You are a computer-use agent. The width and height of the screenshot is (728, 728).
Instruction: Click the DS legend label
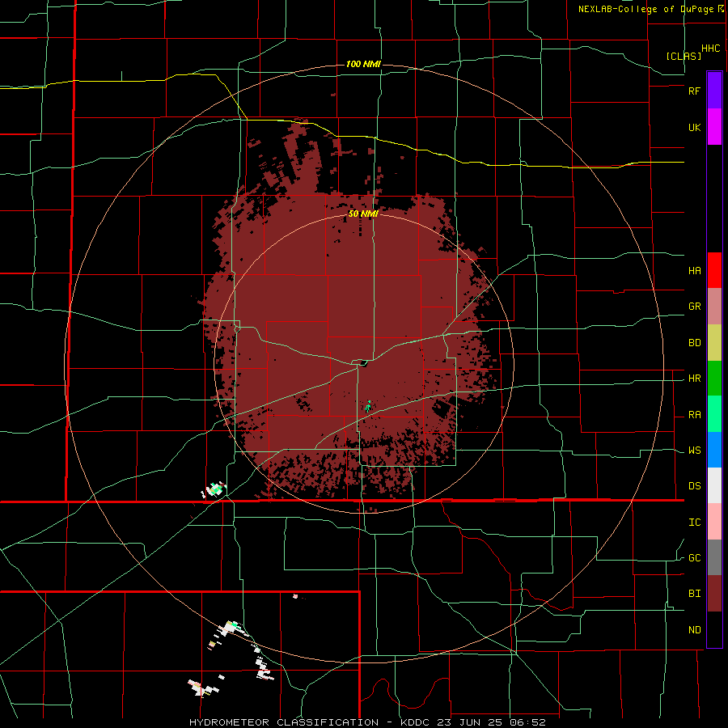tap(694, 486)
